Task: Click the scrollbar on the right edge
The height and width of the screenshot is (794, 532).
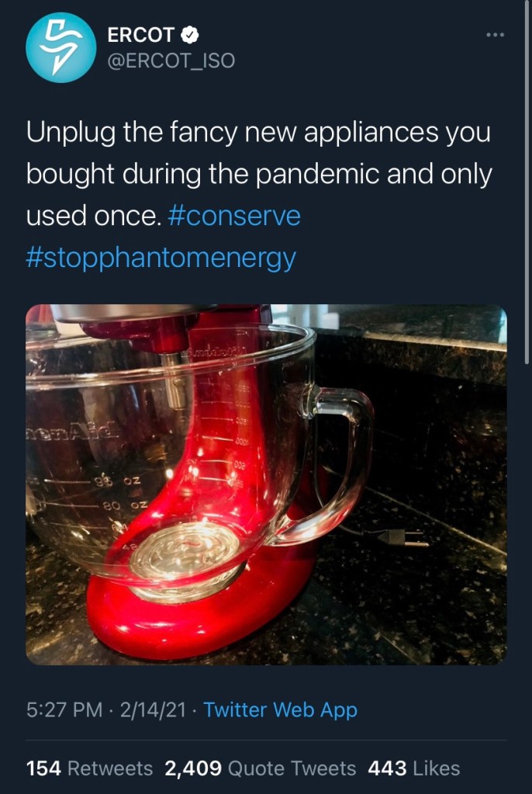Action: tap(527, 182)
